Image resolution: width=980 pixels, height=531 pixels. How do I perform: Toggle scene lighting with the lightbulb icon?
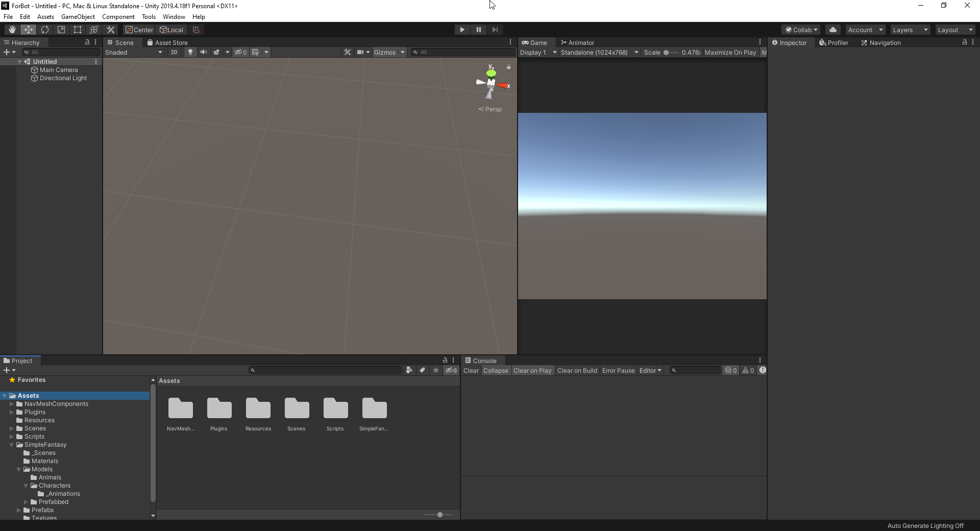pos(190,52)
